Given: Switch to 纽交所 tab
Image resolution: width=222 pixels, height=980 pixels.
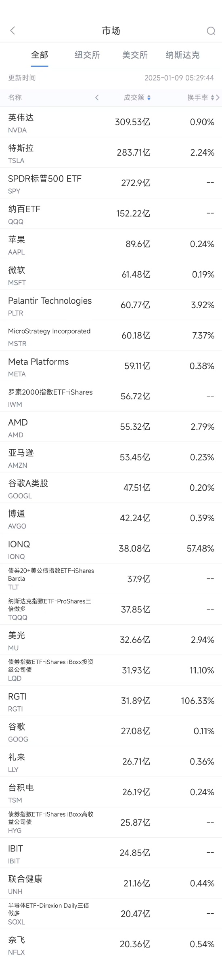Looking at the screenshot, I should pos(87,55).
